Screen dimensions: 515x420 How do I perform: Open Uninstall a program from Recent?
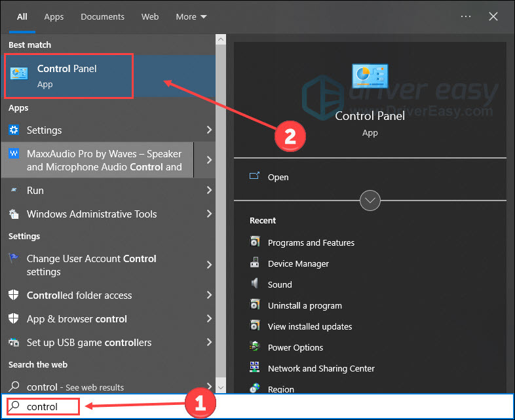pos(304,305)
